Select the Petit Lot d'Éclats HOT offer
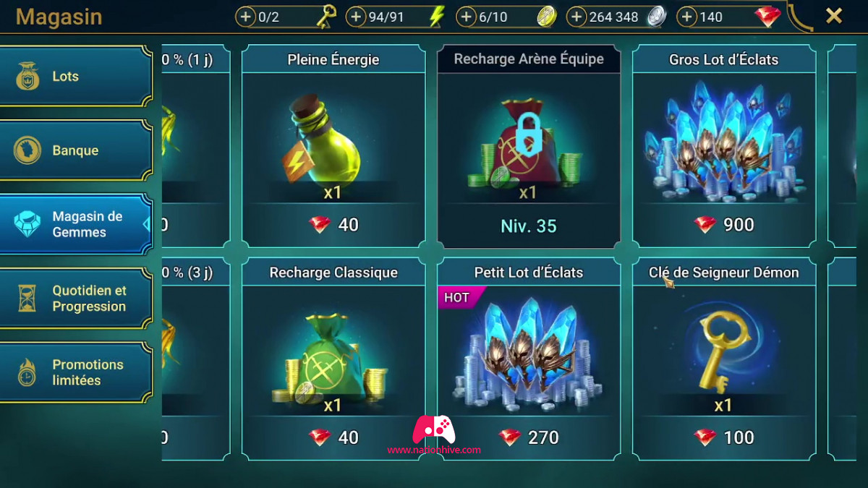 529,359
